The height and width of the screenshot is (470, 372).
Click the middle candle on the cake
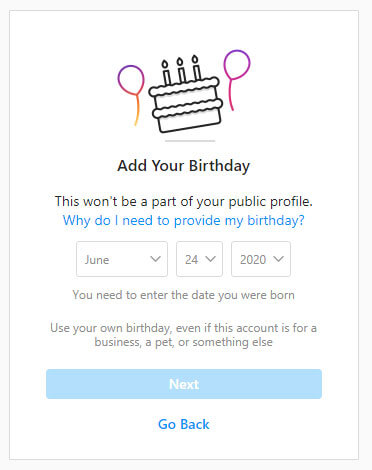coord(181,70)
